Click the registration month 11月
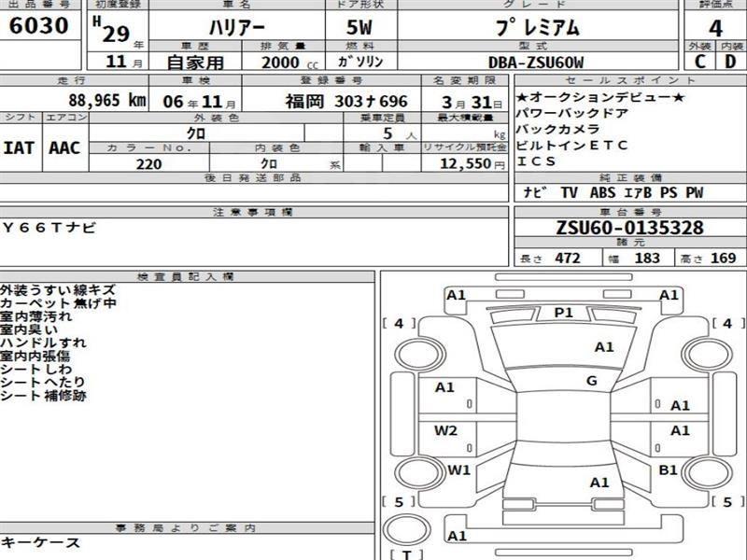Image resolution: width=747 pixels, height=560 pixels. tap(124, 62)
